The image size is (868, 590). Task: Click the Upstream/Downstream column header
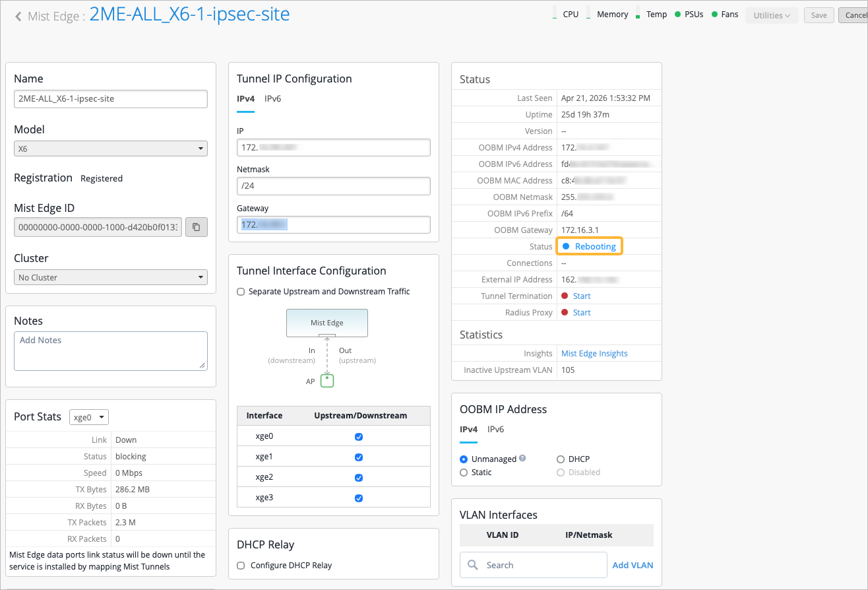(361, 416)
